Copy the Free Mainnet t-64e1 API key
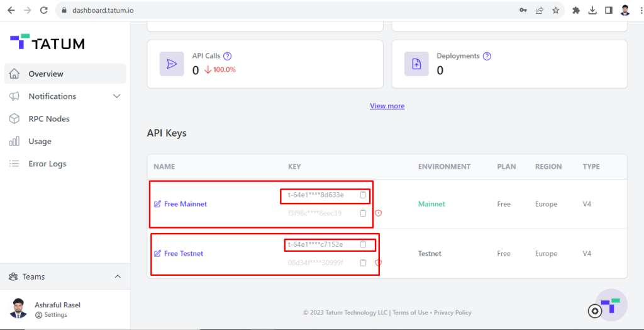Viewport: 644px width, 330px height. tap(363, 195)
